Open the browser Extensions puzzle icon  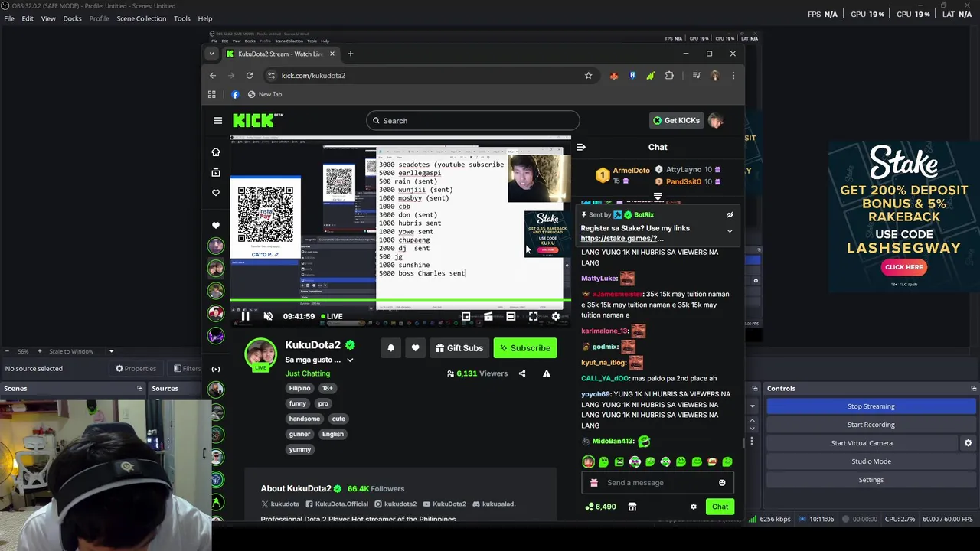pos(669,75)
